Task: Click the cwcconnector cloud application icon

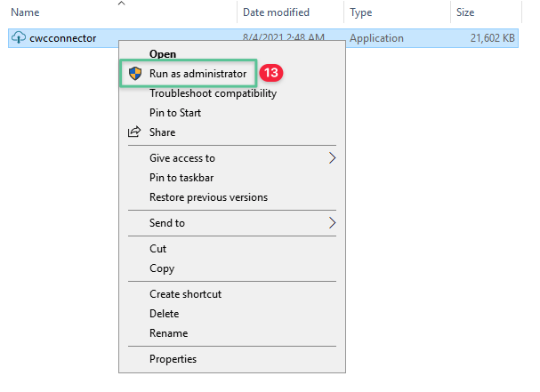Action: tap(19, 38)
